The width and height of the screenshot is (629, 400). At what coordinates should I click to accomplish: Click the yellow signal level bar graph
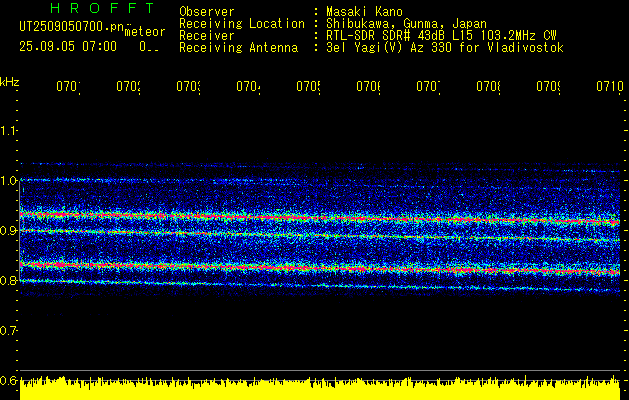pyautogui.click(x=320, y=388)
